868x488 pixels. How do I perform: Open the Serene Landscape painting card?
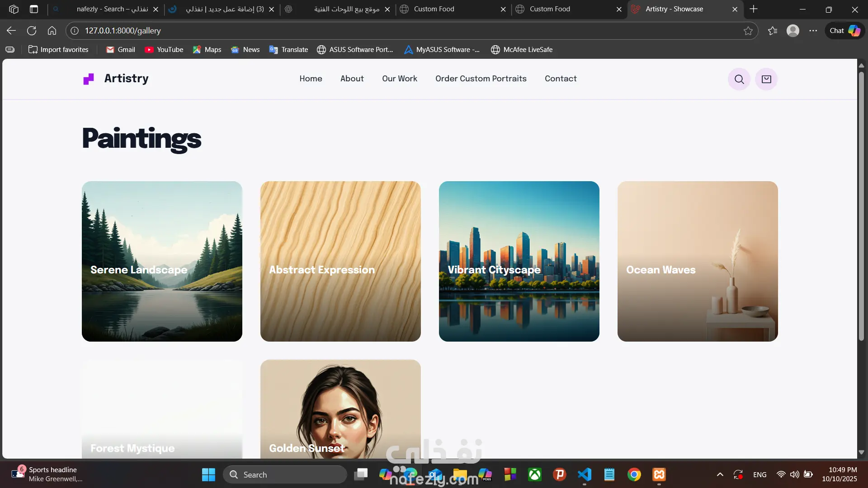click(x=162, y=261)
